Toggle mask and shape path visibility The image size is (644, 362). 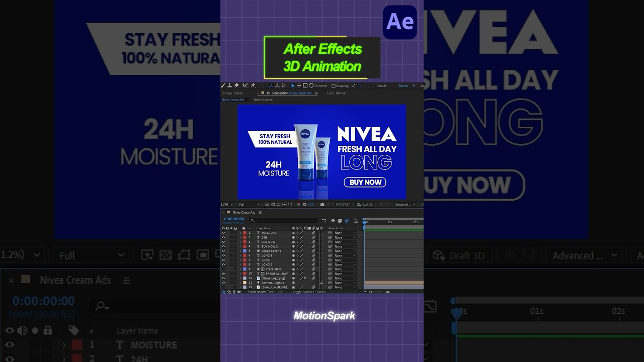278,205
